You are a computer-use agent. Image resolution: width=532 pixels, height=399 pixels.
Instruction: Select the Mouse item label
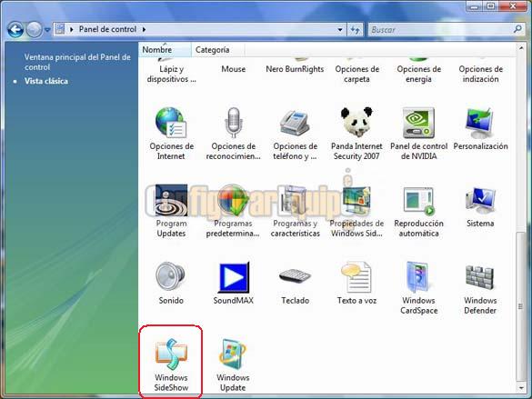234,69
